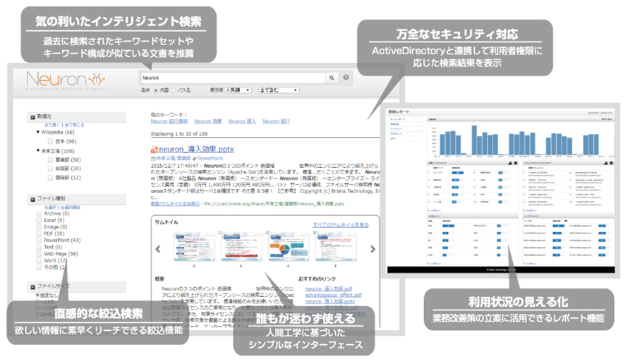The image size is (635, 364).
Task: Open the Neuron 導入 keyword link
Action: point(242,121)
